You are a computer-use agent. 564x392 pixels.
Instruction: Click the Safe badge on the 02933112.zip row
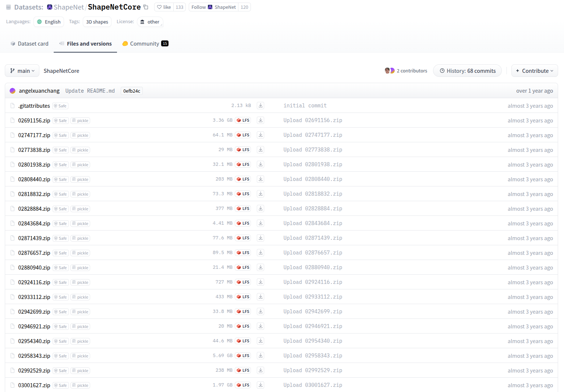[x=61, y=297]
